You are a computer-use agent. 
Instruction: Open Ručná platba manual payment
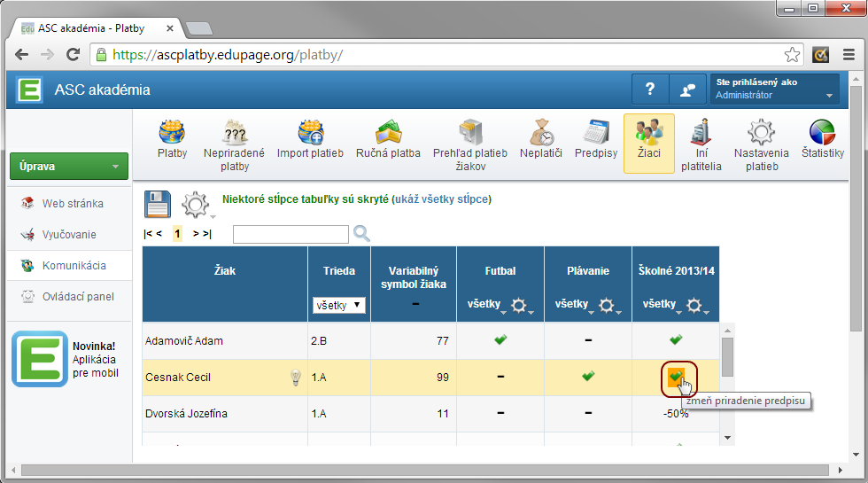(388, 133)
